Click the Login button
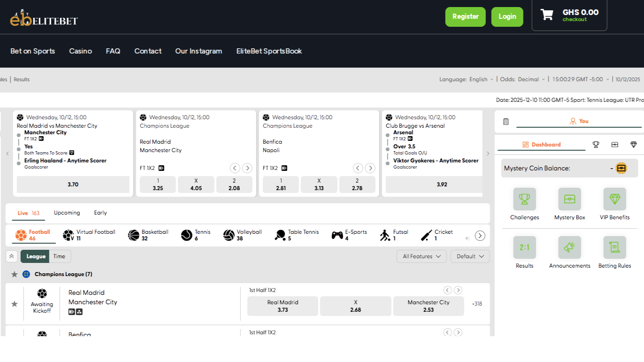The height and width of the screenshot is (362, 644). [507, 17]
